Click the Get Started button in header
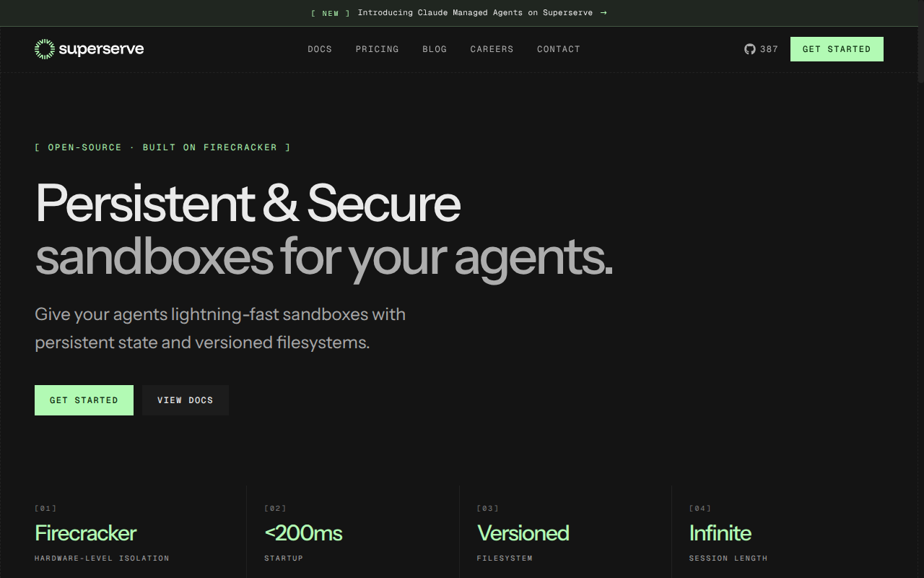This screenshot has width=924, height=578. coord(837,49)
